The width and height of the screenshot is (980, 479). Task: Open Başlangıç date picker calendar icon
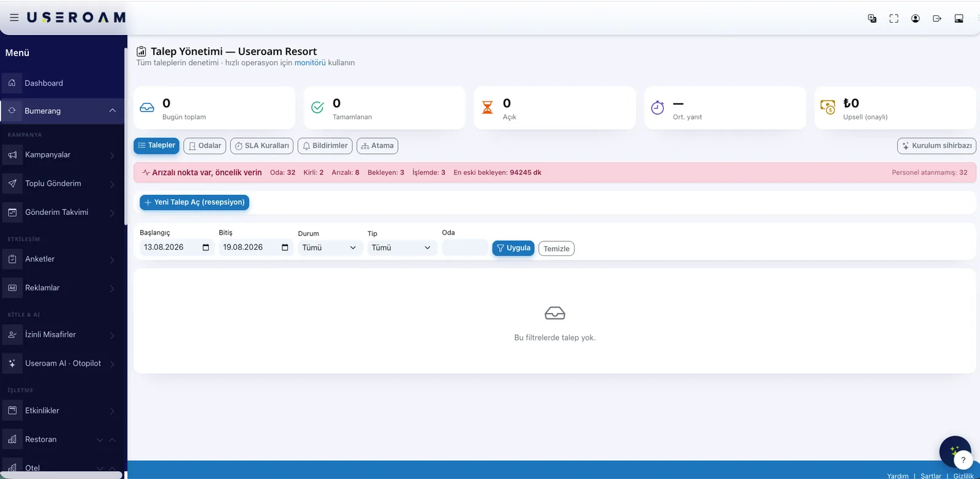point(206,247)
